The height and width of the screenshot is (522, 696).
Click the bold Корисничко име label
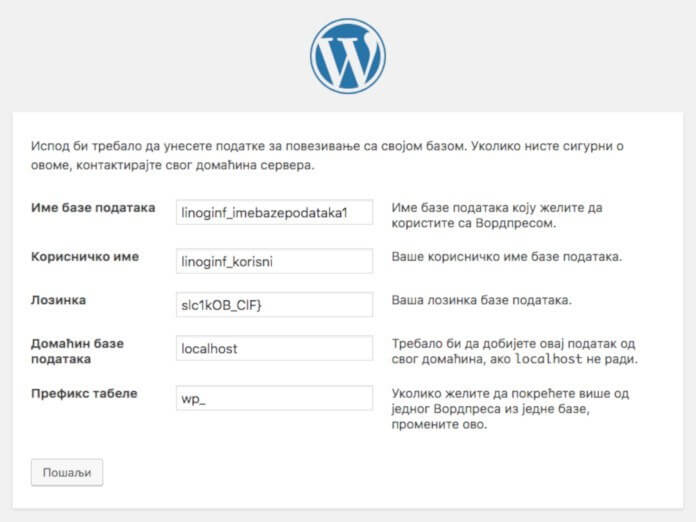tap(85, 257)
